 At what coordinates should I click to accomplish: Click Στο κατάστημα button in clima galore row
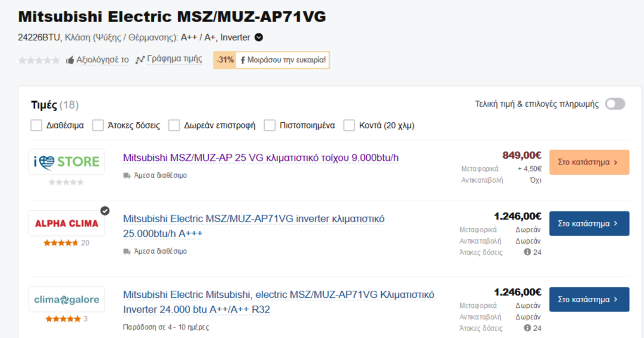589,299
